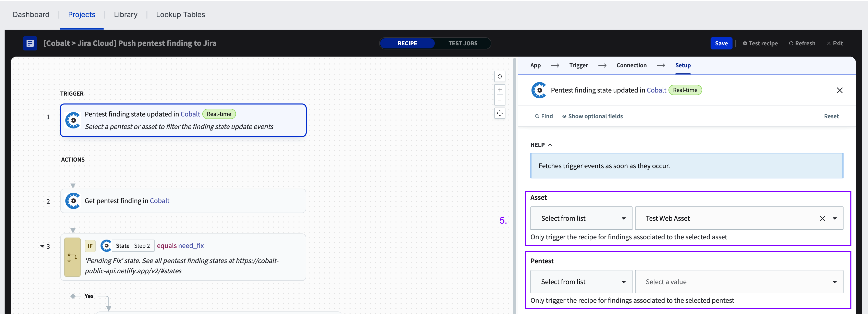
Task: Toggle the RECIPE view mode
Action: coord(408,43)
